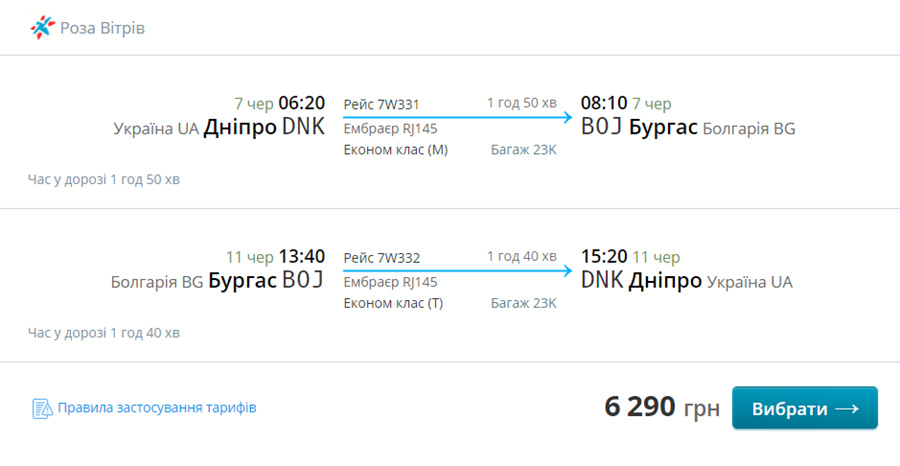Click the Дніпро DNK departure airport
Screen dimensions: 900x466
point(264,127)
